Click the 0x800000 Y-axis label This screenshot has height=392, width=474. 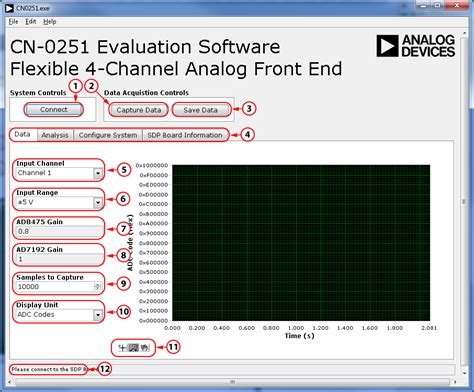pos(154,243)
